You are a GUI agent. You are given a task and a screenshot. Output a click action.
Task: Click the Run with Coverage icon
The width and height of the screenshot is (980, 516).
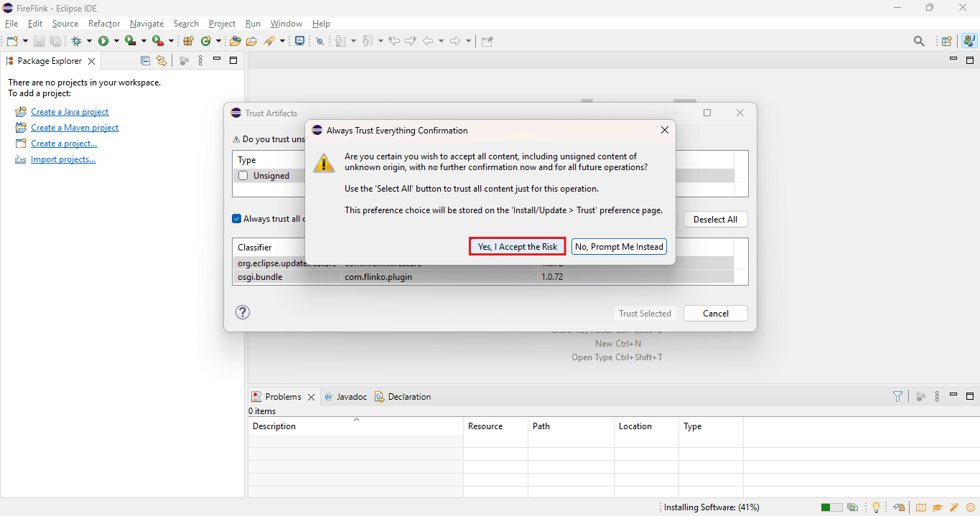pos(130,41)
